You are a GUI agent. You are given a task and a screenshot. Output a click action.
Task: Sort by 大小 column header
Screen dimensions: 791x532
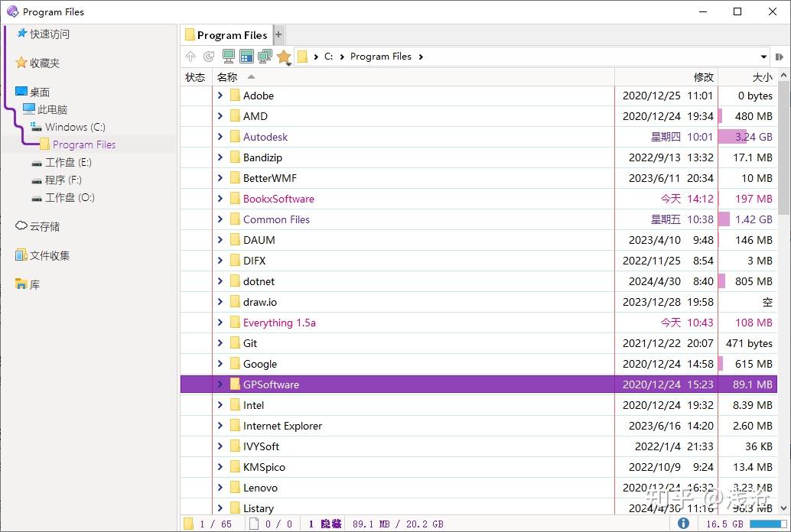761,77
